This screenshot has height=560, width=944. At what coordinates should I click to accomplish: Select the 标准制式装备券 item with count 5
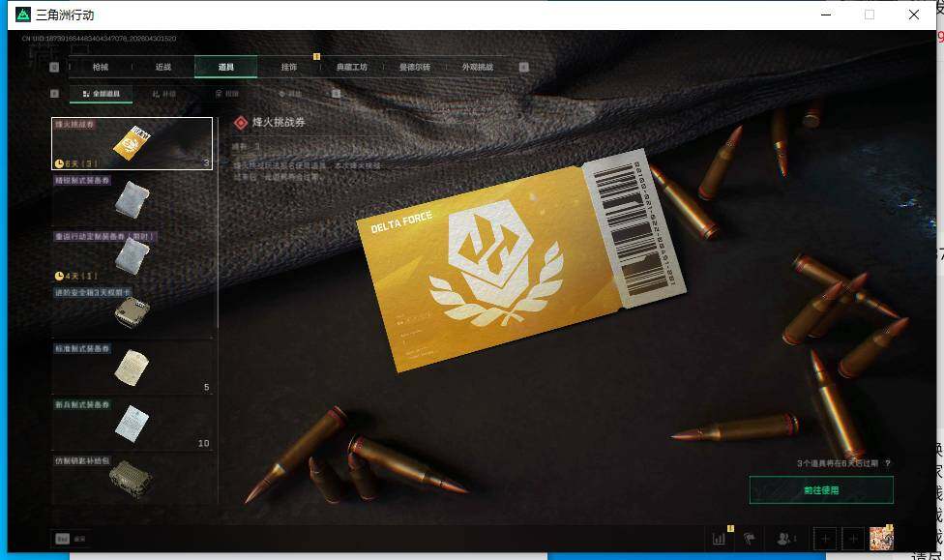tap(132, 368)
